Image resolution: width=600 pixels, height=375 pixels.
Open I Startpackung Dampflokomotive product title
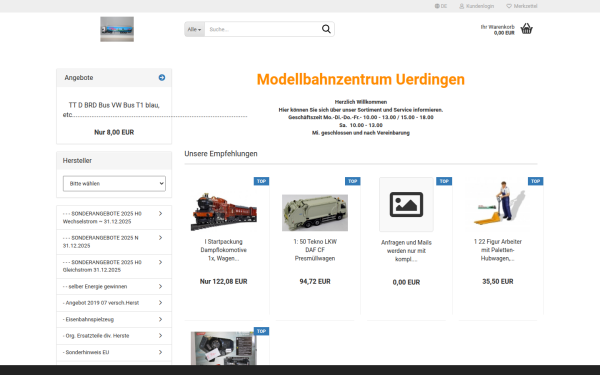click(x=223, y=250)
